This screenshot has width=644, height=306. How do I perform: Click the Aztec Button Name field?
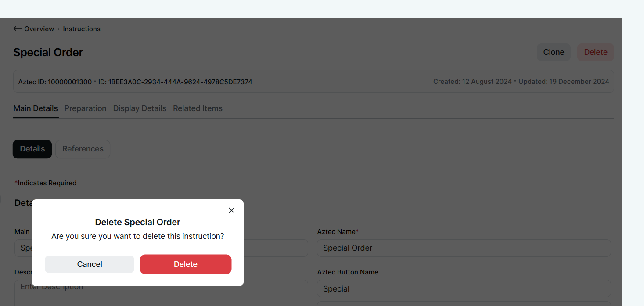(x=464, y=288)
